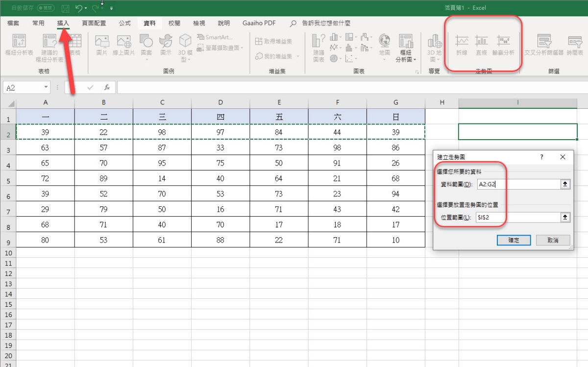Image resolution: width=588 pixels, height=367 pixels.
Task: Click the 位置範圍 input field
Action: (x=516, y=218)
